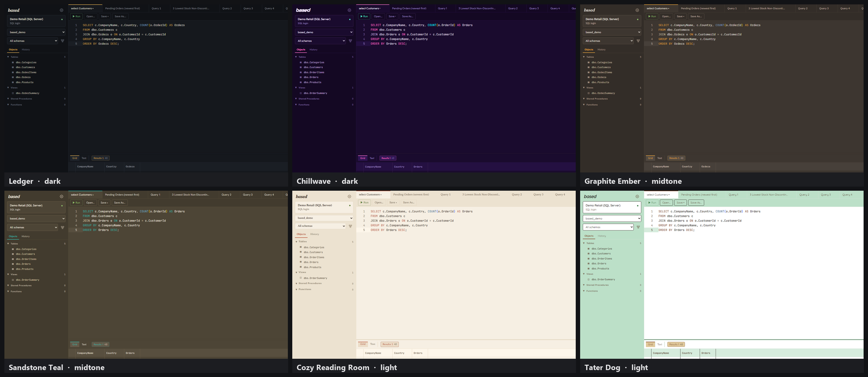
Task: Open based_demo database dropdown in Graphite Ember panel
Action: coord(612,32)
